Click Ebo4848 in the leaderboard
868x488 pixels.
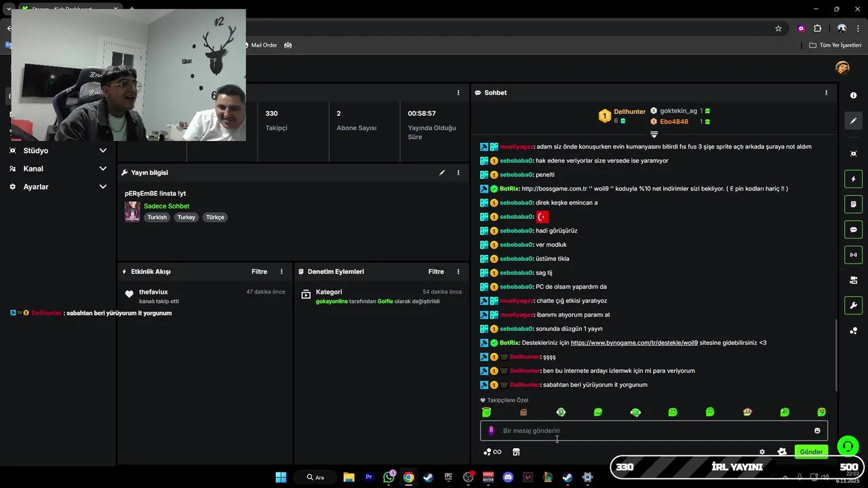(x=674, y=122)
